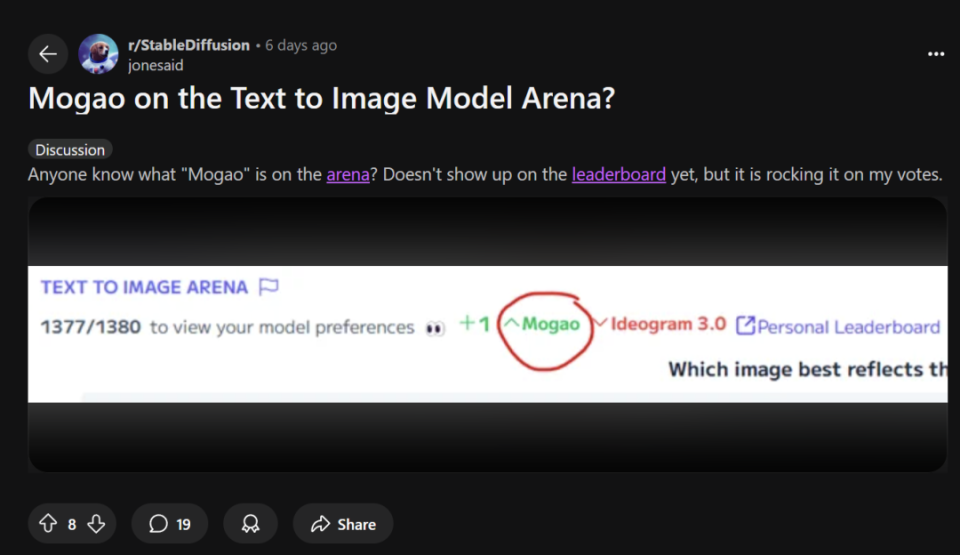Go back using the arrow button

pyautogui.click(x=48, y=54)
